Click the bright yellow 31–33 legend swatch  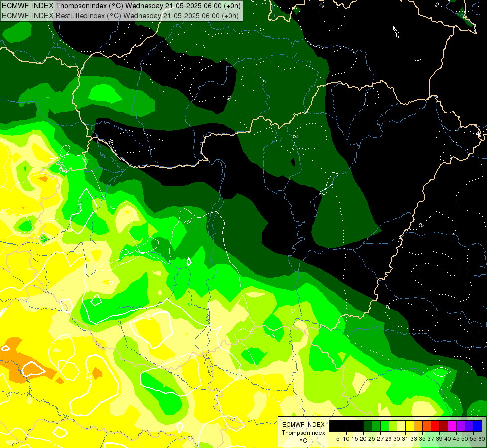point(410,426)
